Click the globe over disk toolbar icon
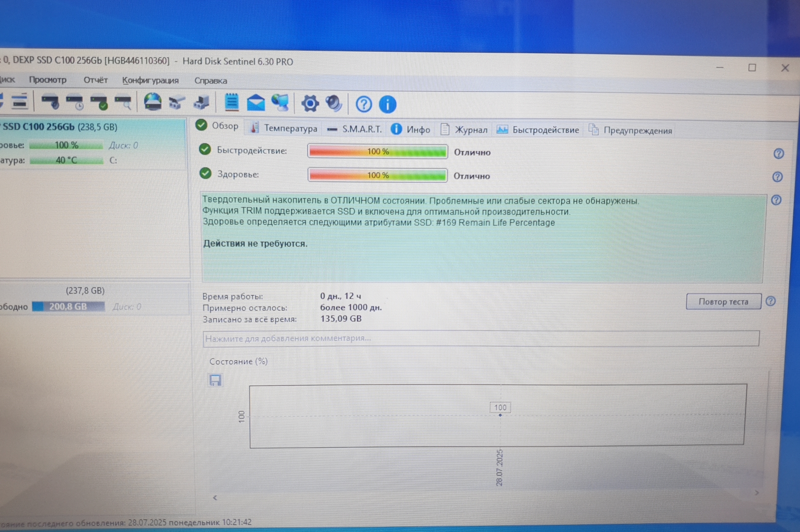Screen dimensions: 800x532 coord(153,102)
